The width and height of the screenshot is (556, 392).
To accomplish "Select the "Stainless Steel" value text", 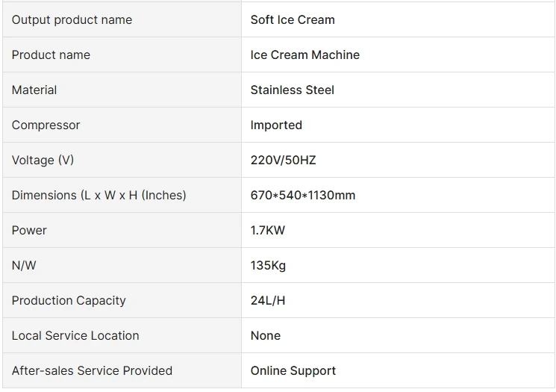I will click(x=292, y=90).
